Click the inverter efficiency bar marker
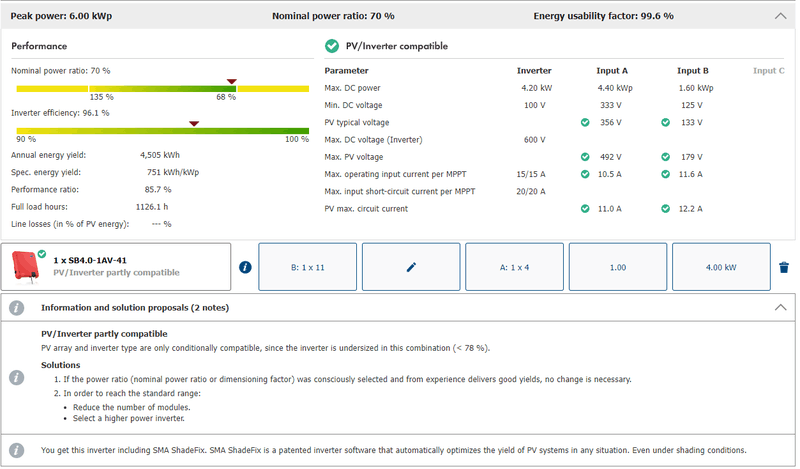 (x=194, y=124)
